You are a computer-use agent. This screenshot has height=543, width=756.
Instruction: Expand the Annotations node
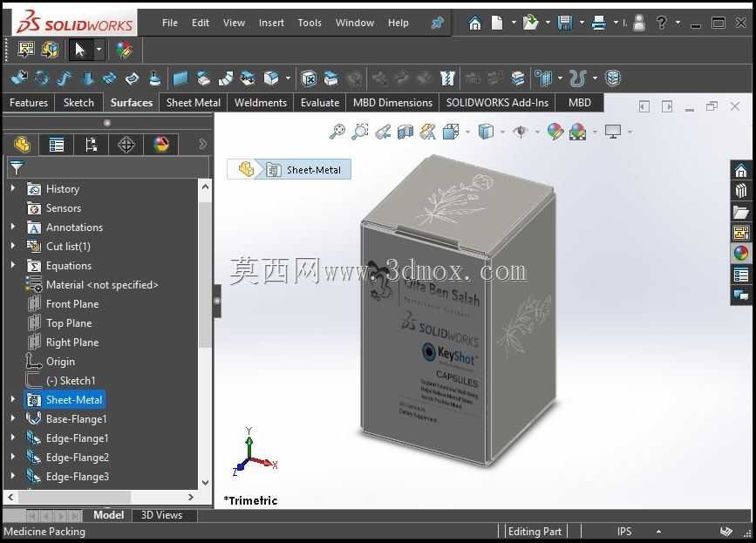tap(13, 227)
